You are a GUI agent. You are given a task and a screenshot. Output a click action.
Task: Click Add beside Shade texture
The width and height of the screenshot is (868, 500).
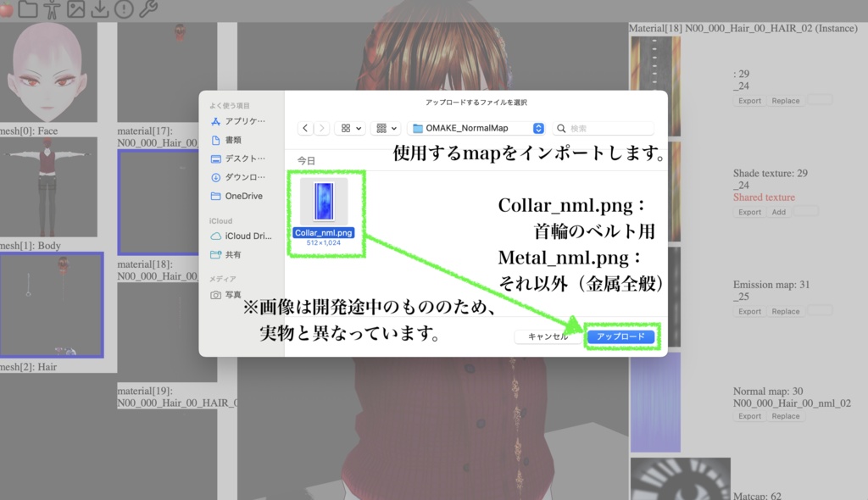778,212
